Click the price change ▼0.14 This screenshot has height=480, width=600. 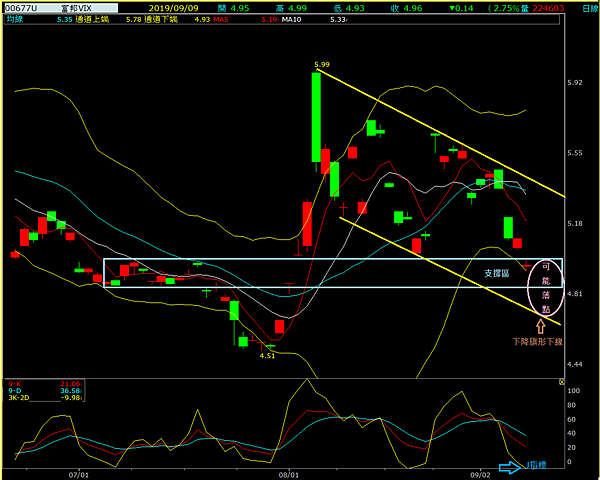coord(461,8)
